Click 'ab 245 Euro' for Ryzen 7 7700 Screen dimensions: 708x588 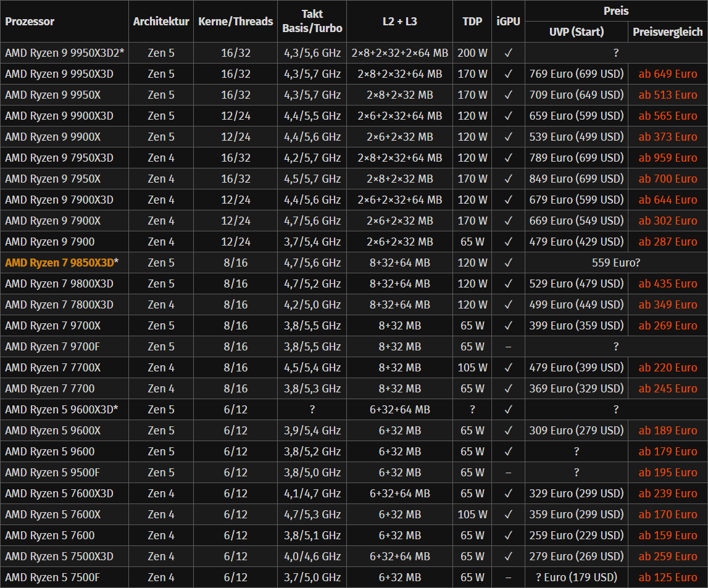(x=667, y=389)
